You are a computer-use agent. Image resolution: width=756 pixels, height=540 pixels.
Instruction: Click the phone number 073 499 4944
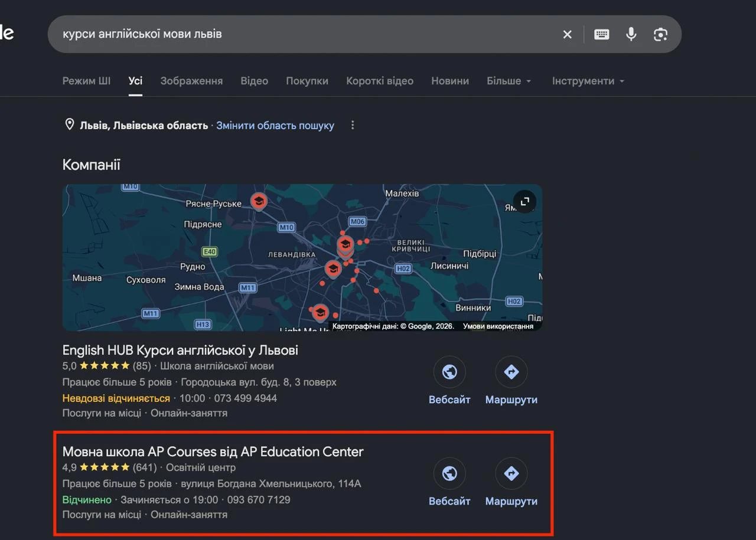(246, 398)
